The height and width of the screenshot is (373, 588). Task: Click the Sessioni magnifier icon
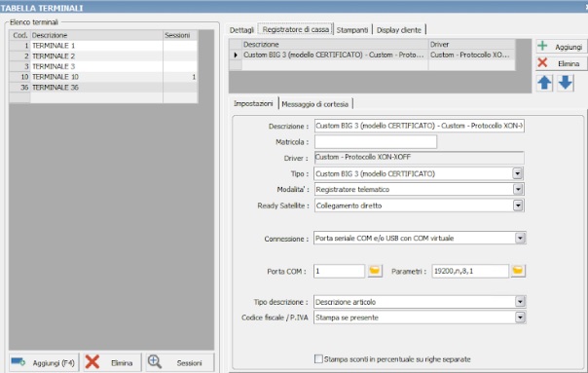(154, 361)
